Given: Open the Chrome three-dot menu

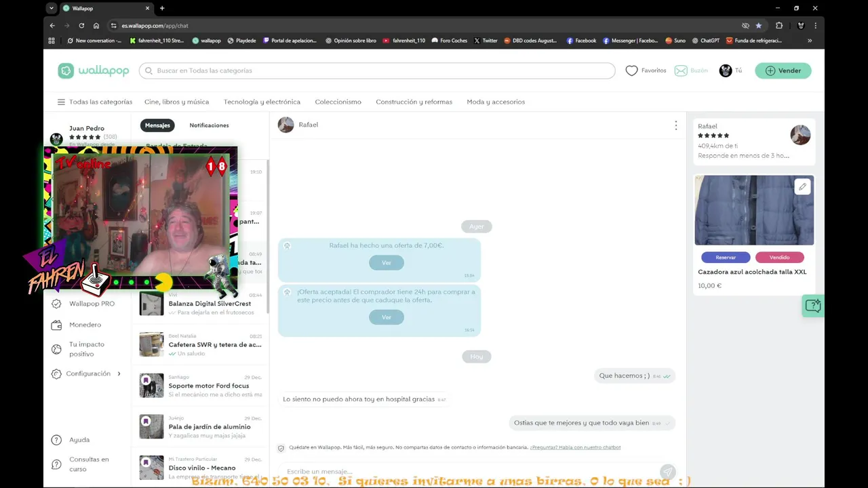Looking at the screenshot, I should (x=815, y=26).
